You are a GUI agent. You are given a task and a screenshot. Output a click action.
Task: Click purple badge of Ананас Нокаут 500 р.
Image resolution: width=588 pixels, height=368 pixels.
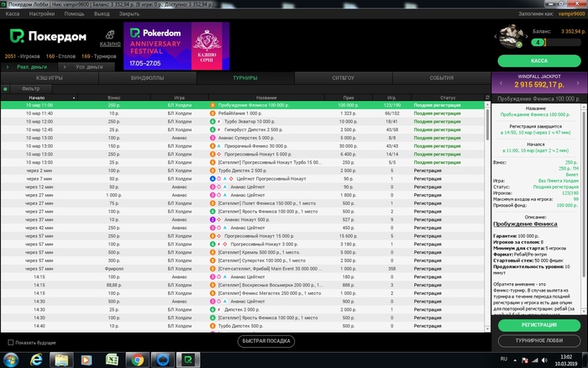point(213,220)
